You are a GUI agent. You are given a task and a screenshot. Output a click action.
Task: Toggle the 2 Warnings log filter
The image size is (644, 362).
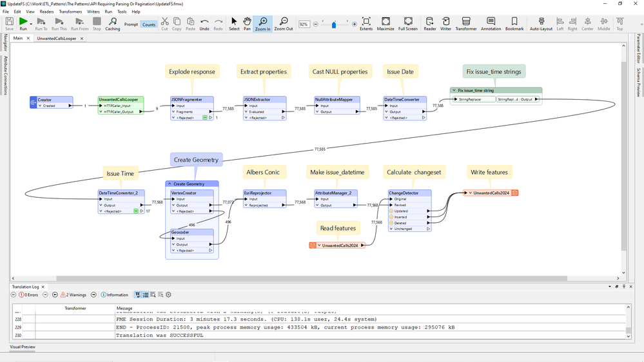pos(73,294)
